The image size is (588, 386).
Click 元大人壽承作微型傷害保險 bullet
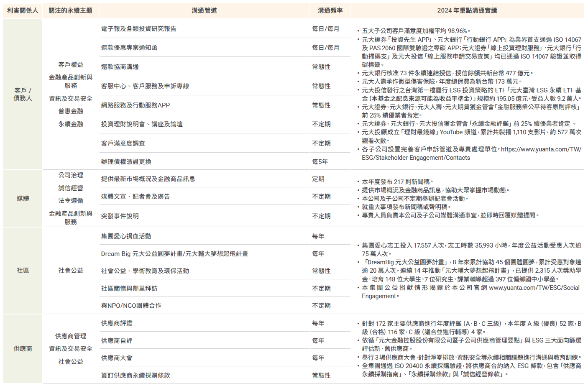coord(442,82)
